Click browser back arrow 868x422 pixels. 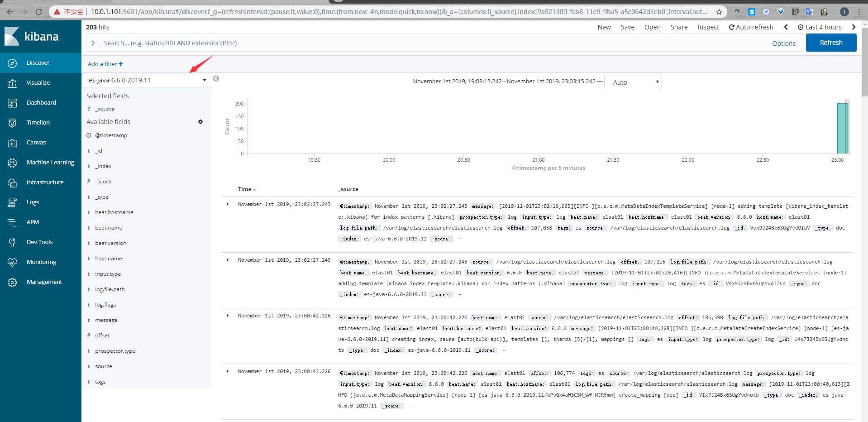click(10, 12)
